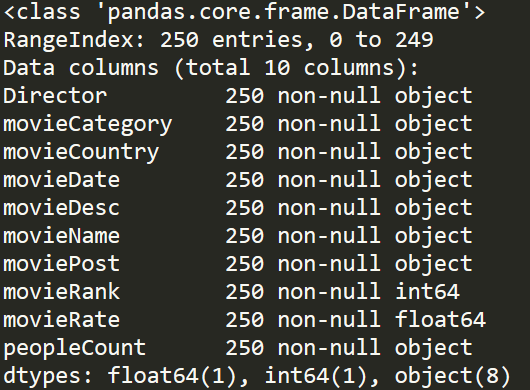Click the 'Data columns (total 10 columns)' line

point(211,68)
